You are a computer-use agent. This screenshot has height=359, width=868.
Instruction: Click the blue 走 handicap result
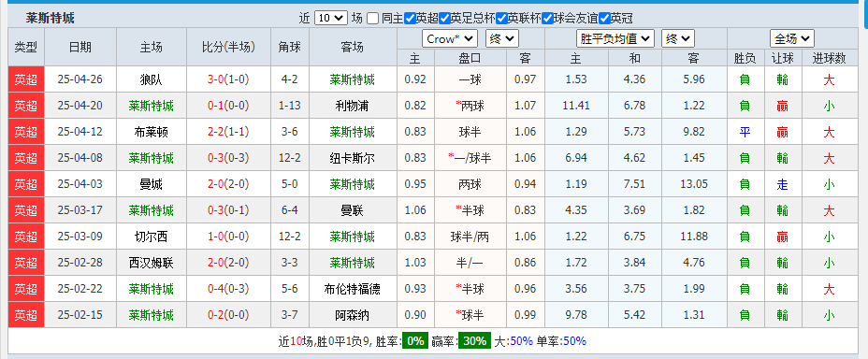click(782, 184)
